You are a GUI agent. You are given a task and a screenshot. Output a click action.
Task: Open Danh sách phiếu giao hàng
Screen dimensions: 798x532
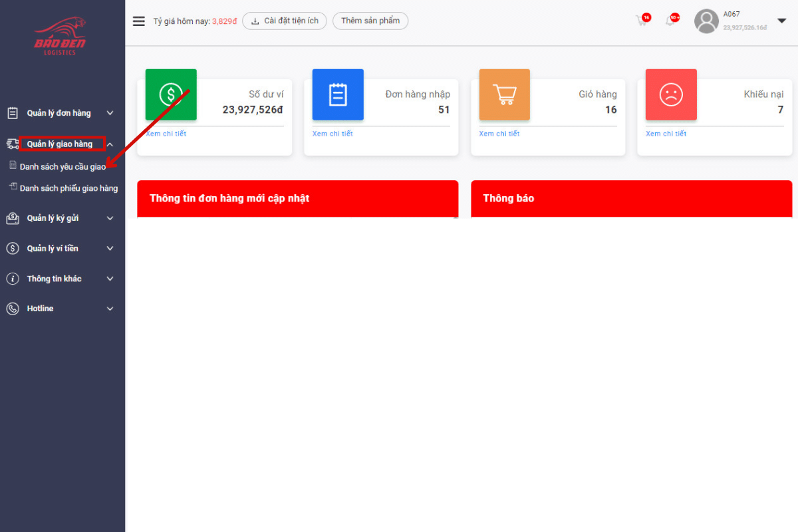click(x=68, y=188)
